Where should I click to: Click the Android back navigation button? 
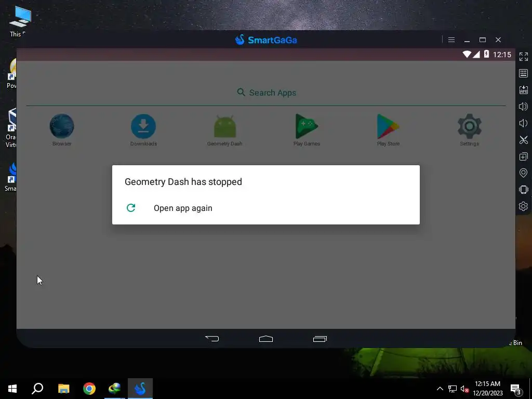click(212, 339)
